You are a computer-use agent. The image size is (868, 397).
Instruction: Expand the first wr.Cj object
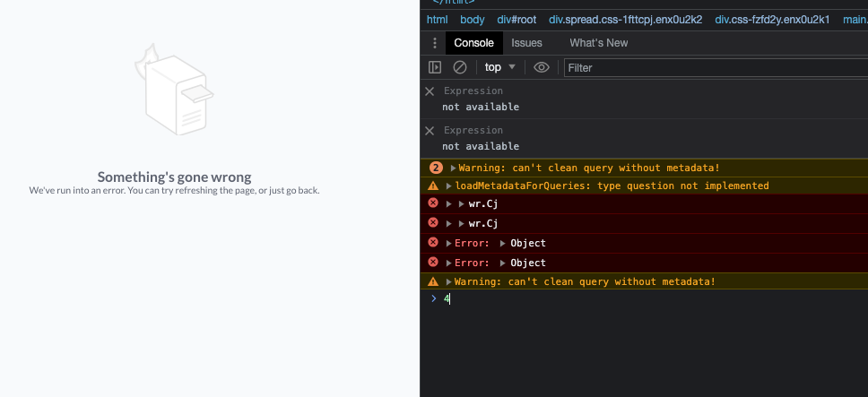click(x=462, y=204)
